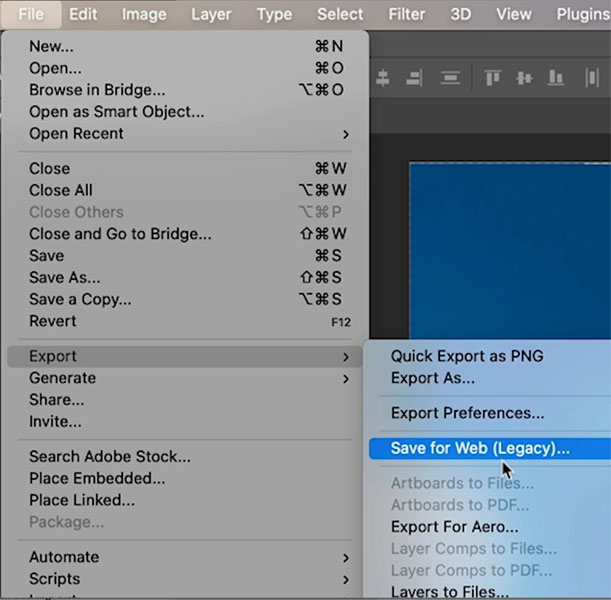The width and height of the screenshot is (611, 600).
Task: Click the blue document canvas
Action: point(510,251)
